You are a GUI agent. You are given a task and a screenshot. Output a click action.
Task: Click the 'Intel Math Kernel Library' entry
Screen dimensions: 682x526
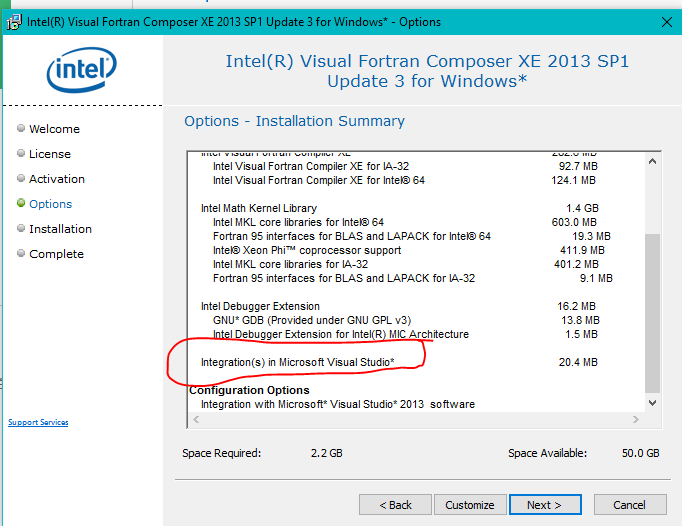point(259,208)
